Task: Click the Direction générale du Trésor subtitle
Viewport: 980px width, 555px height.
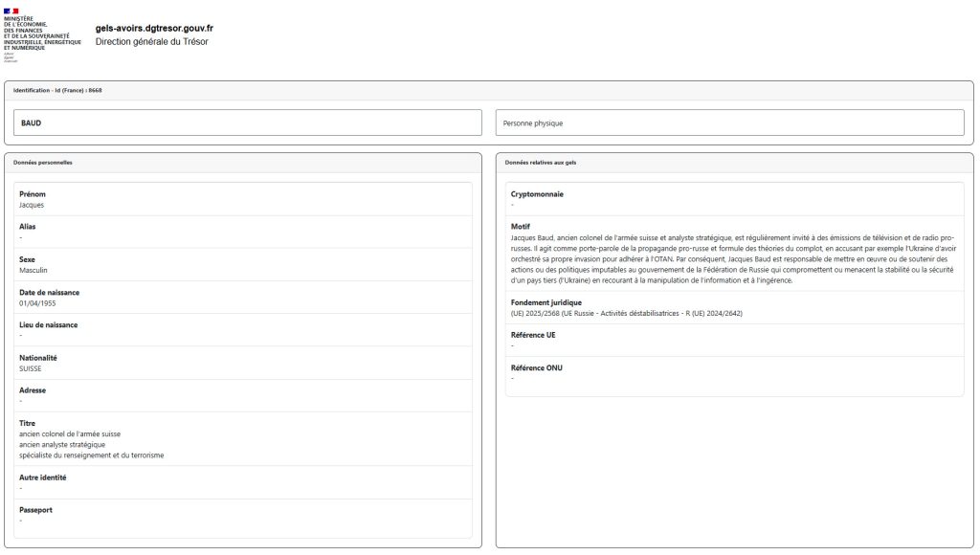Action: point(151,42)
